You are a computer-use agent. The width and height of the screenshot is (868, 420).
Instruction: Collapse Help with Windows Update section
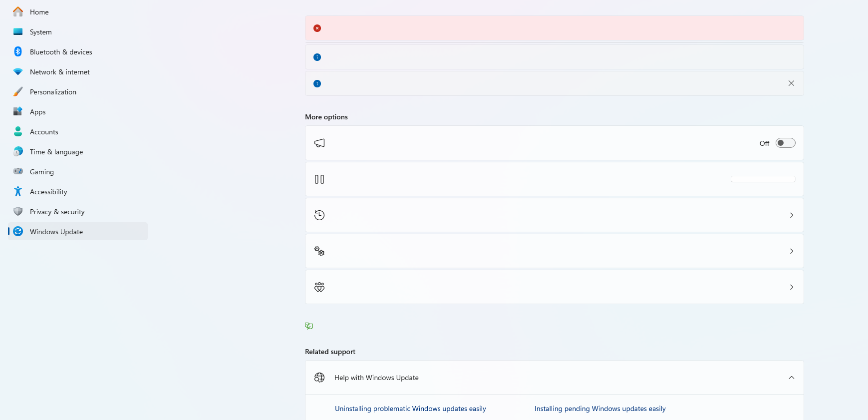[x=792, y=378]
